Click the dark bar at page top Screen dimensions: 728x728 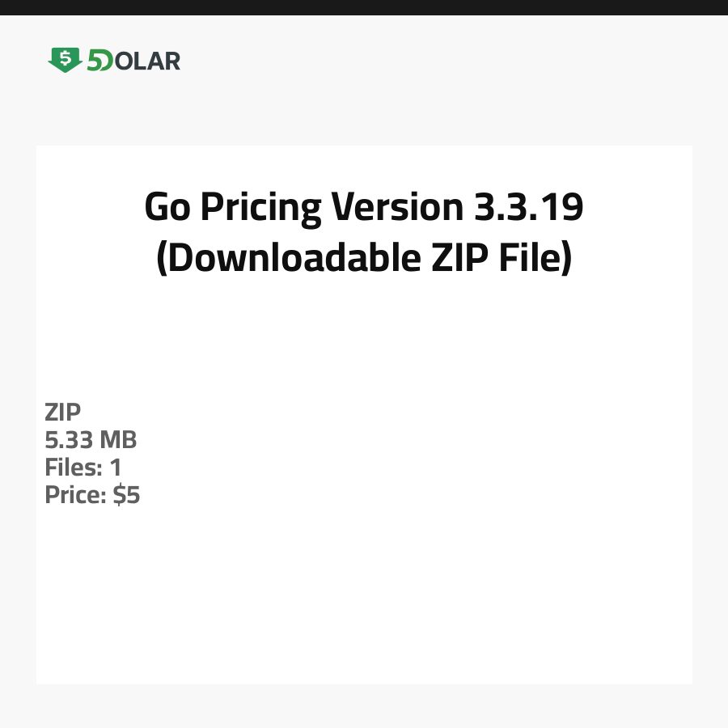[x=364, y=7]
